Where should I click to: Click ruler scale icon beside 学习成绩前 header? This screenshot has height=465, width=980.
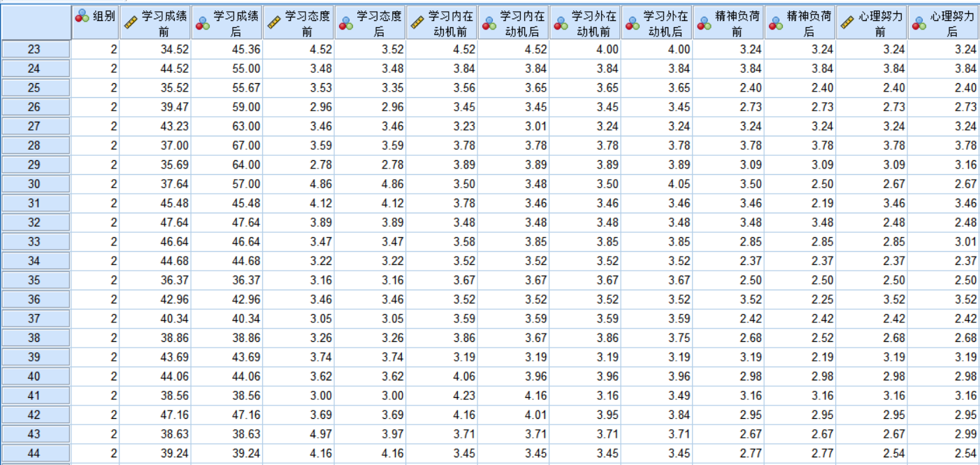131,23
